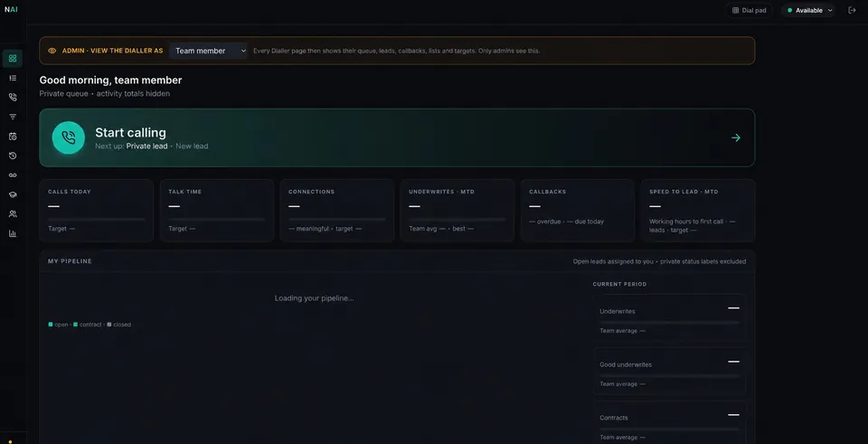Click the Underwrites MTD stat card
The height and width of the screenshot is (444, 868).
[458, 211]
